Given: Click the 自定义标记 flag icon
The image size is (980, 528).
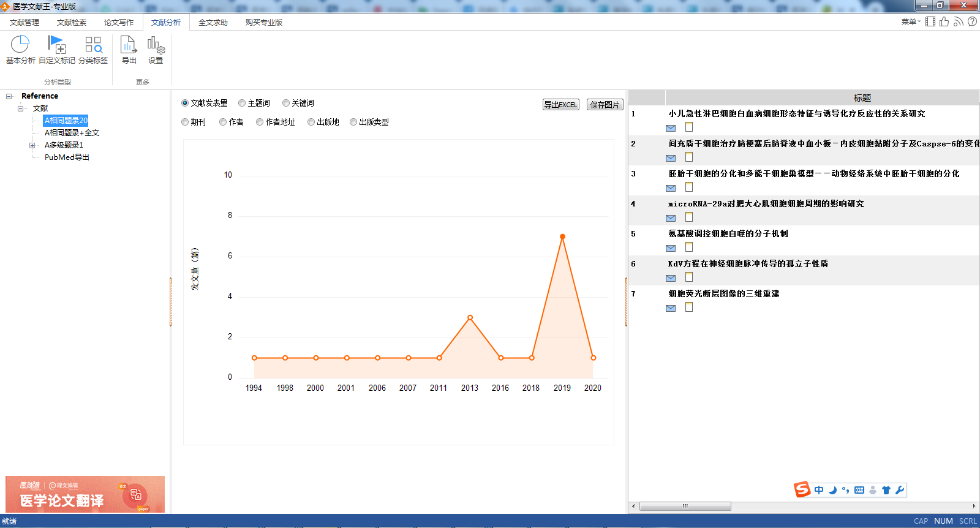Looking at the screenshot, I should (57, 45).
